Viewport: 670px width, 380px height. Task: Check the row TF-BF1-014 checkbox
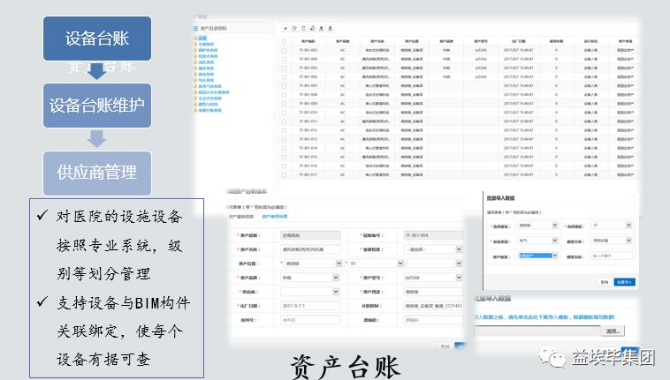coord(284,148)
